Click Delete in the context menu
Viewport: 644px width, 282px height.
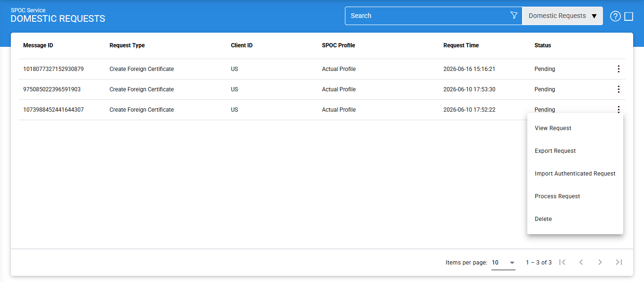point(575,219)
